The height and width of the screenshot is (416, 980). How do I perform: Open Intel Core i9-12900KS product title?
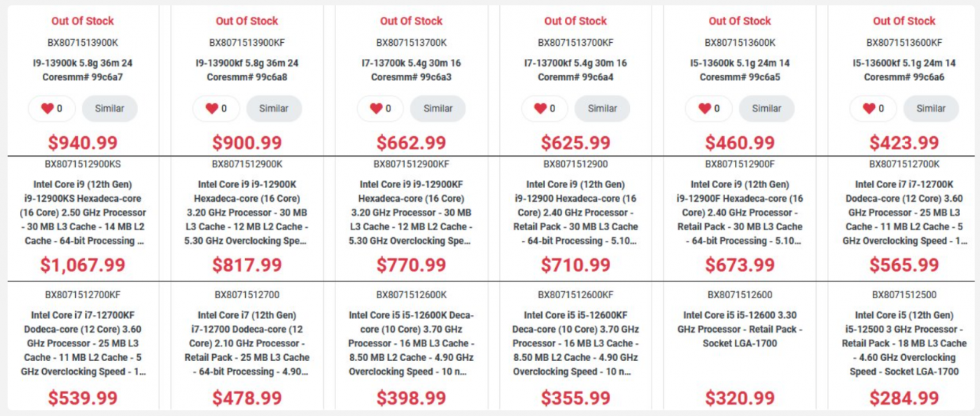point(83,213)
